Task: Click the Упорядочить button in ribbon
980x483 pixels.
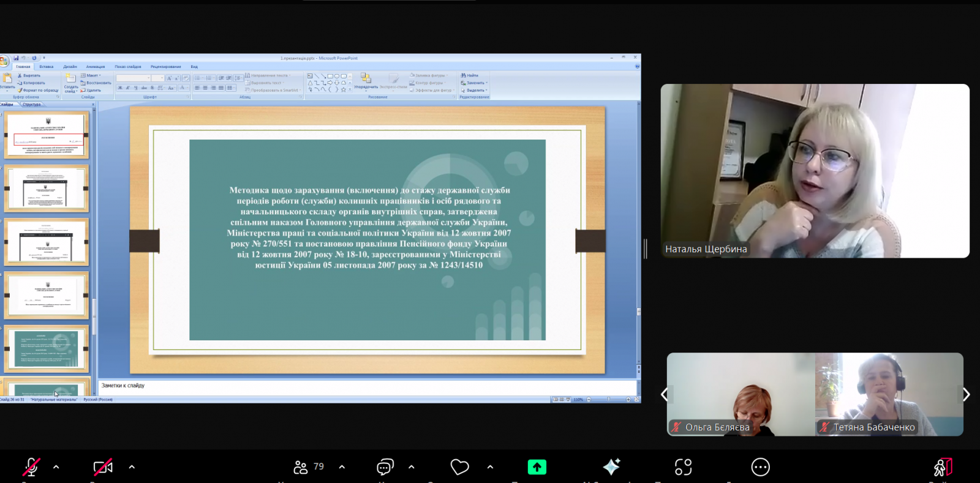Action: tap(366, 81)
